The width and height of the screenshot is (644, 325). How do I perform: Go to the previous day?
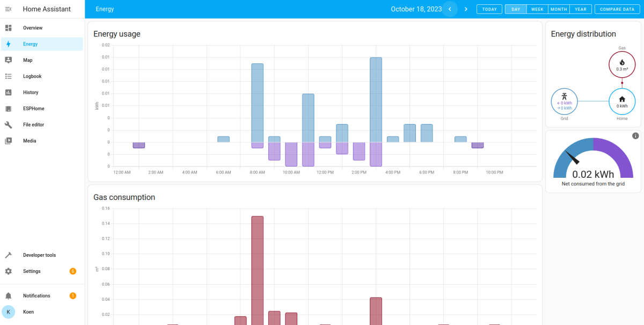(x=450, y=9)
